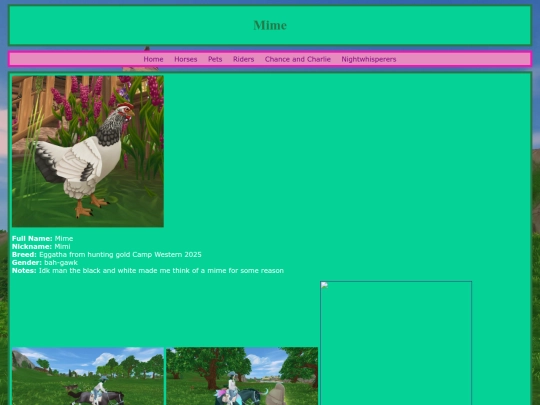Select the Full Name: Mime text
The height and width of the screenshot is (405, 540).
click(x=42, y=238)
